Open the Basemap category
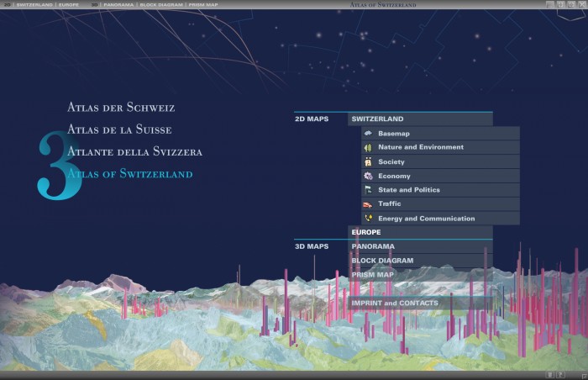The image size is (588, 380). pos(441,134)
